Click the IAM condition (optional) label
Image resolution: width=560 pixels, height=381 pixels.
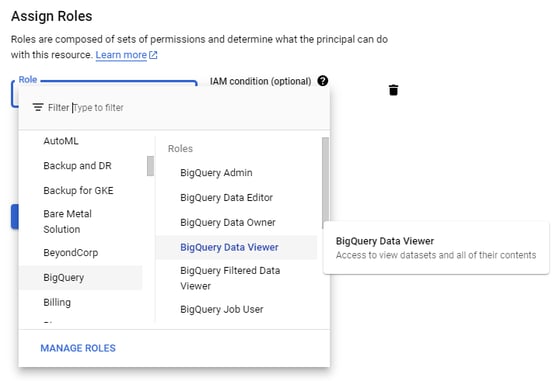(x=260, y=81)
